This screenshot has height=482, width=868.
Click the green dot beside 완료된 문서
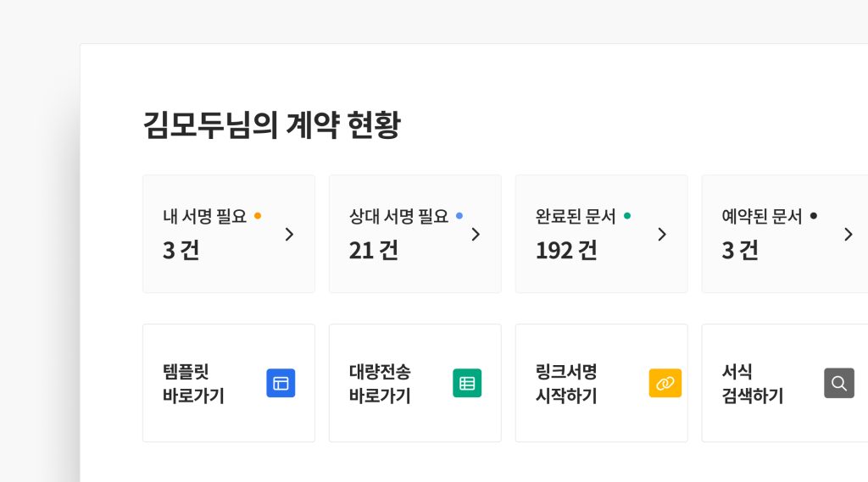click(627, 215)
